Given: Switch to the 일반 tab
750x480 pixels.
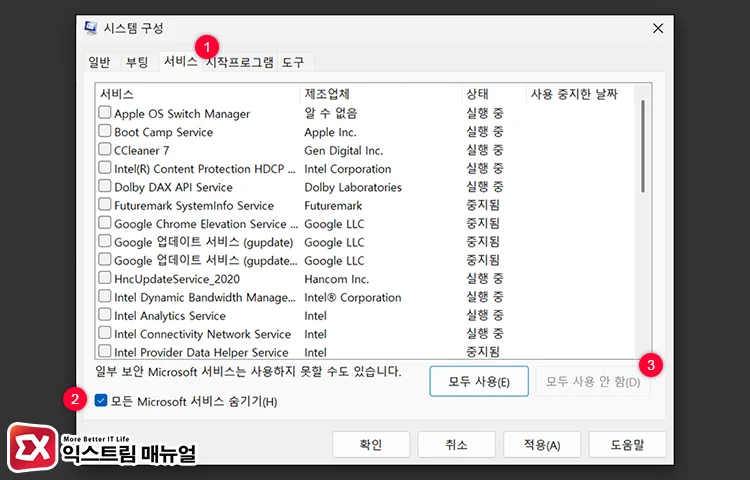Looking at the screenshot, I should tap(99, 62).
